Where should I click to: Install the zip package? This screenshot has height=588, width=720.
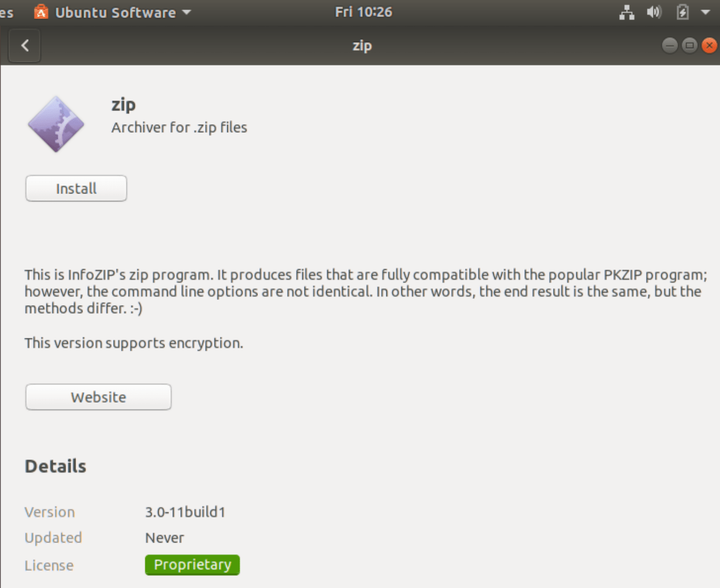(x=76, y=188)
